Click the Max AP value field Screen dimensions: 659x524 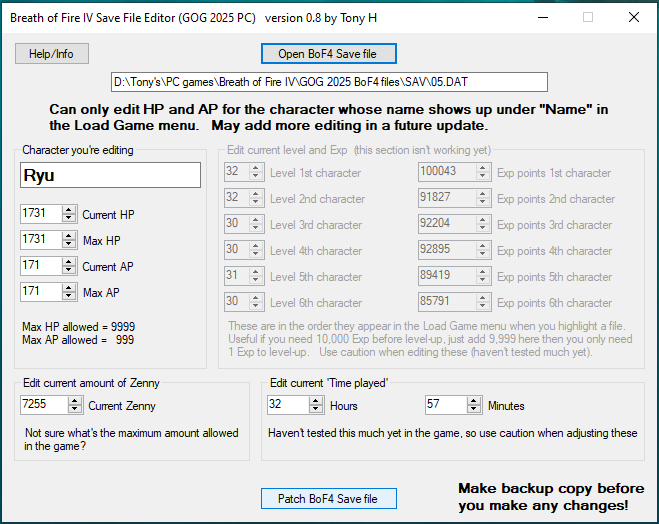point(41,292)
